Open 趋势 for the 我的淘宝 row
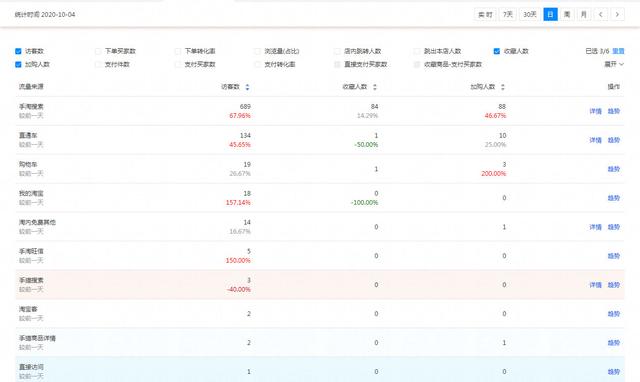The image size is (640, 382). tap(614, 198)
